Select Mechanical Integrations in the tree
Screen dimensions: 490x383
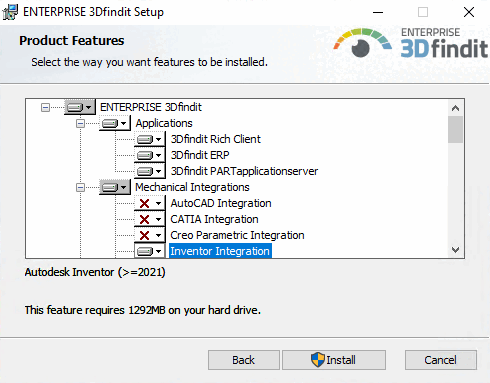pyautogui.click(x=192, y=187)
